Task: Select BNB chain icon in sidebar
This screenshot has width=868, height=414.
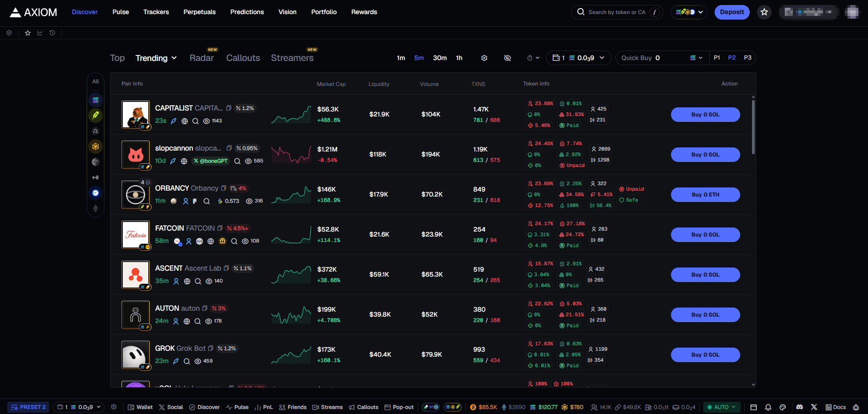Action: click(x=96, y=146)
